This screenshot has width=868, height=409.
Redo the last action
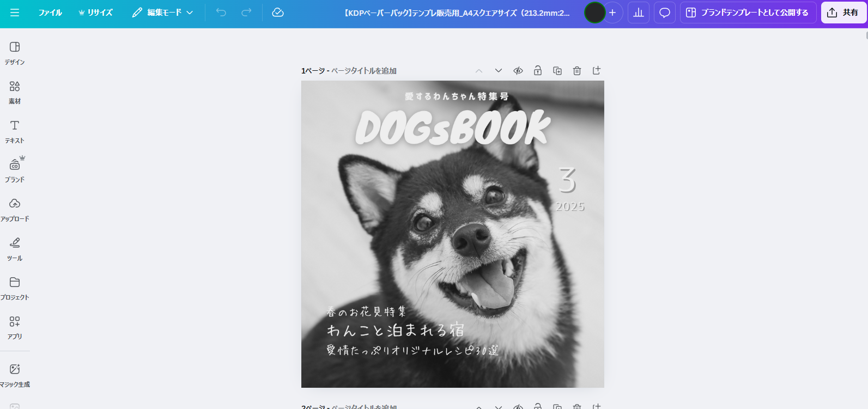(x=246, y=13)
